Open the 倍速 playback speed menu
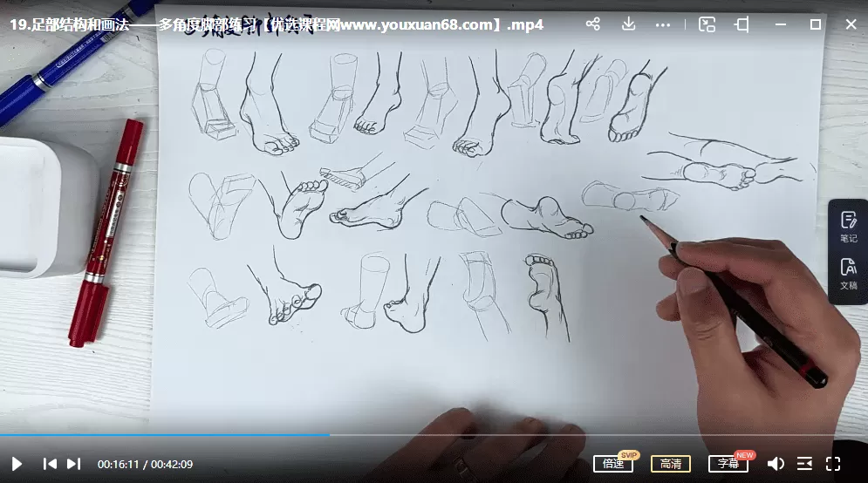Screen dimensions: 868x483 [613, 464]
